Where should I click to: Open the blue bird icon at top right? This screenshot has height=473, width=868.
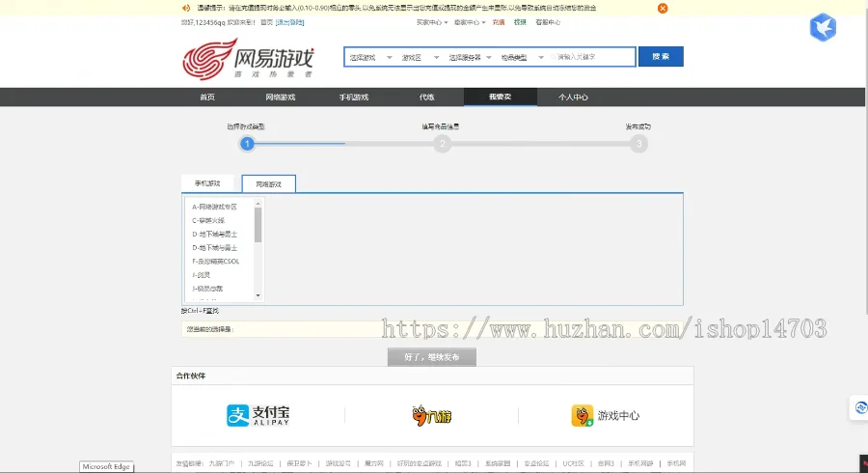pyautogui.click(x=823, y=27)
